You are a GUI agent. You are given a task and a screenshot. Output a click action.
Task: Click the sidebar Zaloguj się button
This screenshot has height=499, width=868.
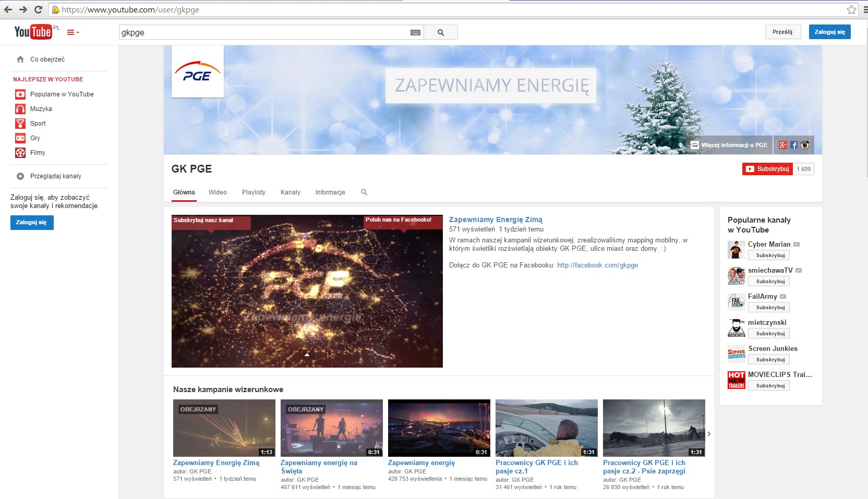(x=32, y=223)
